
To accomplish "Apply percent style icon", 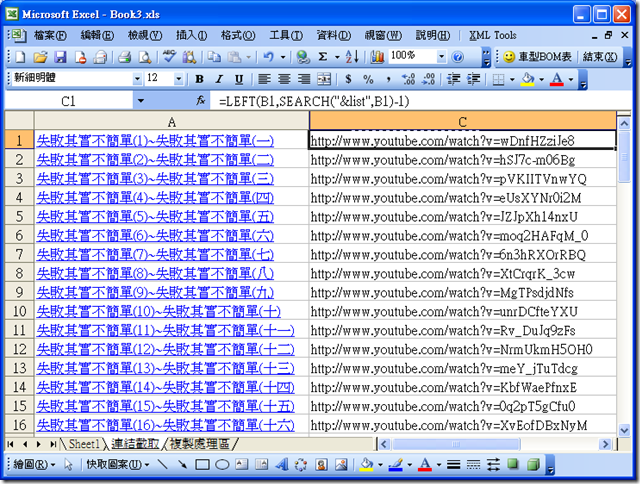I will 368,79.
